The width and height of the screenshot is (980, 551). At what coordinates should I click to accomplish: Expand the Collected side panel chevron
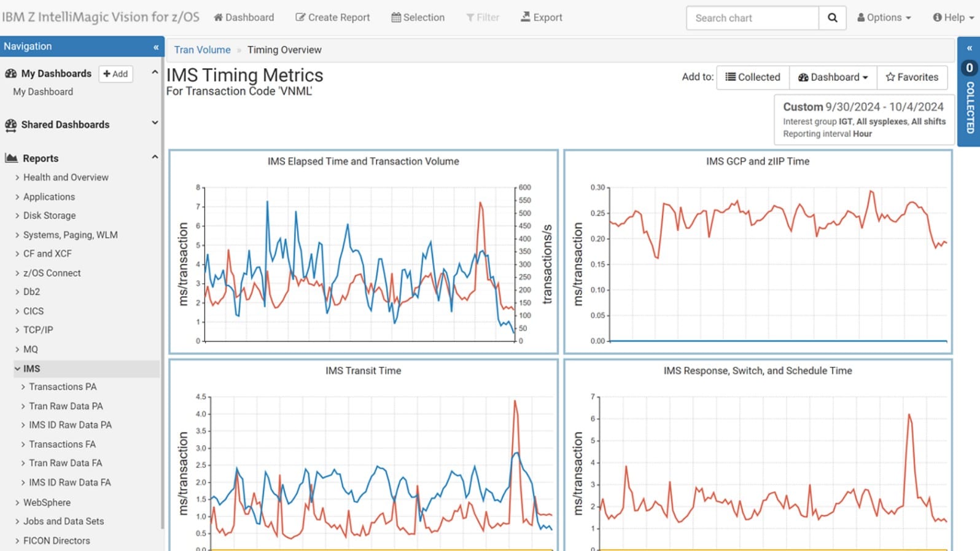(970, 48)
